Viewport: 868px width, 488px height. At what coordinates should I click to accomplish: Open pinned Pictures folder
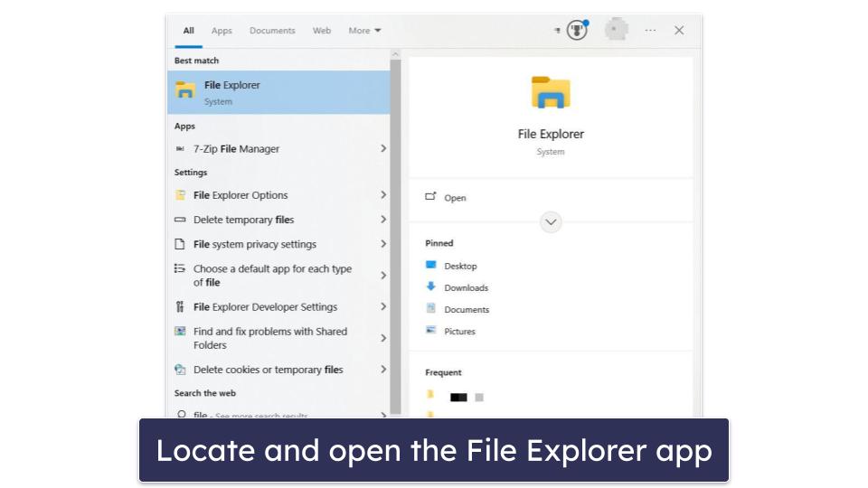pyautogui.click(x=459, y=331)
